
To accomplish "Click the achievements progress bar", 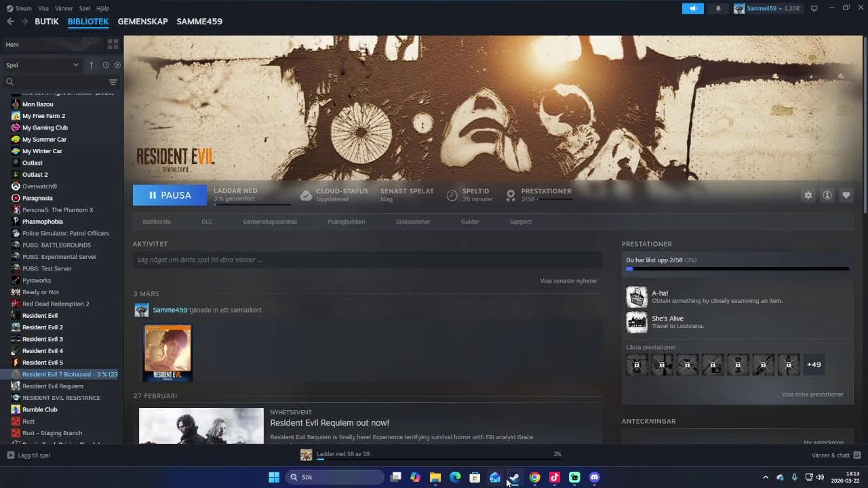I will coord(737,269).
